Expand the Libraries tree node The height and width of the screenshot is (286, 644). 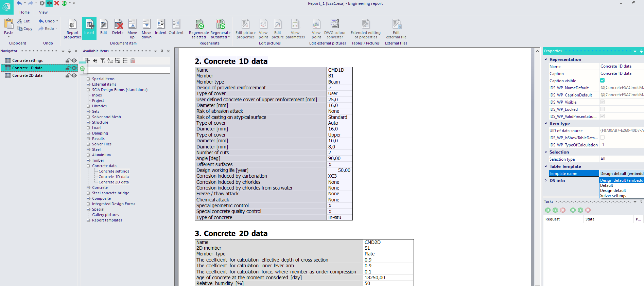(x=88, y=106)
